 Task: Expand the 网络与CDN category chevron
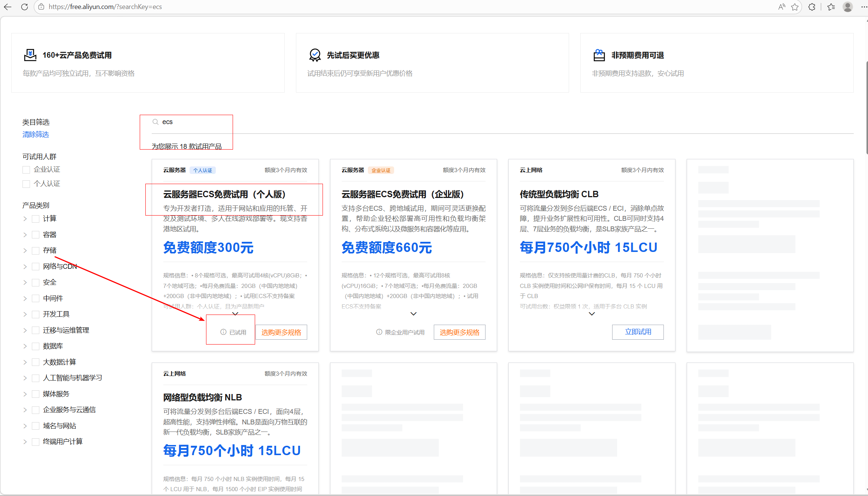pyautogui.click(x=25, y=267)
